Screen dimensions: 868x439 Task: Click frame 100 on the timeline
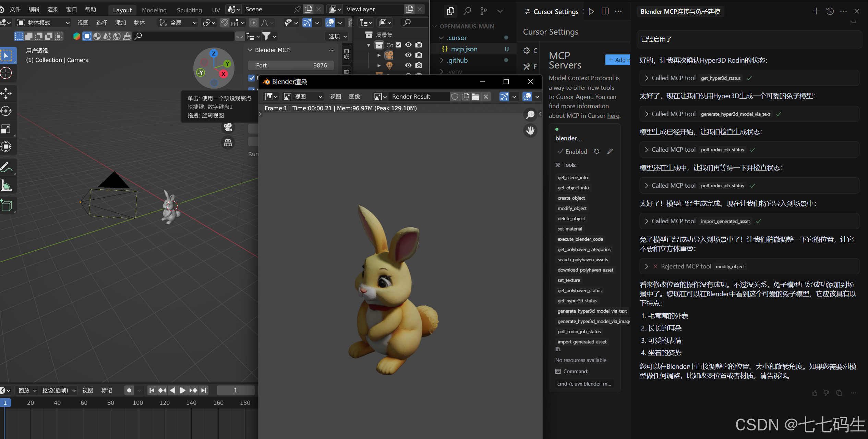click(137, 403)
